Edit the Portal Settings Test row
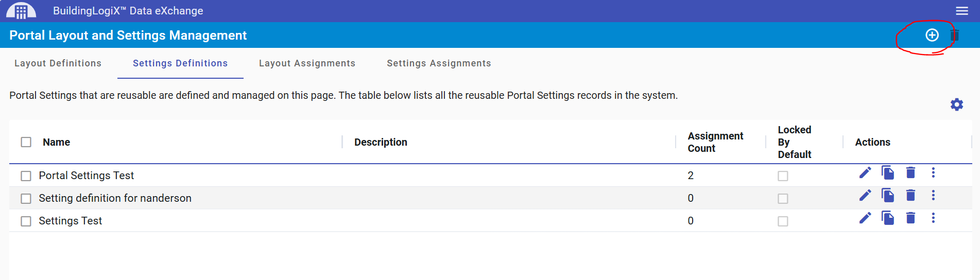This screenshot has height=280, width=980. [865, 172]
